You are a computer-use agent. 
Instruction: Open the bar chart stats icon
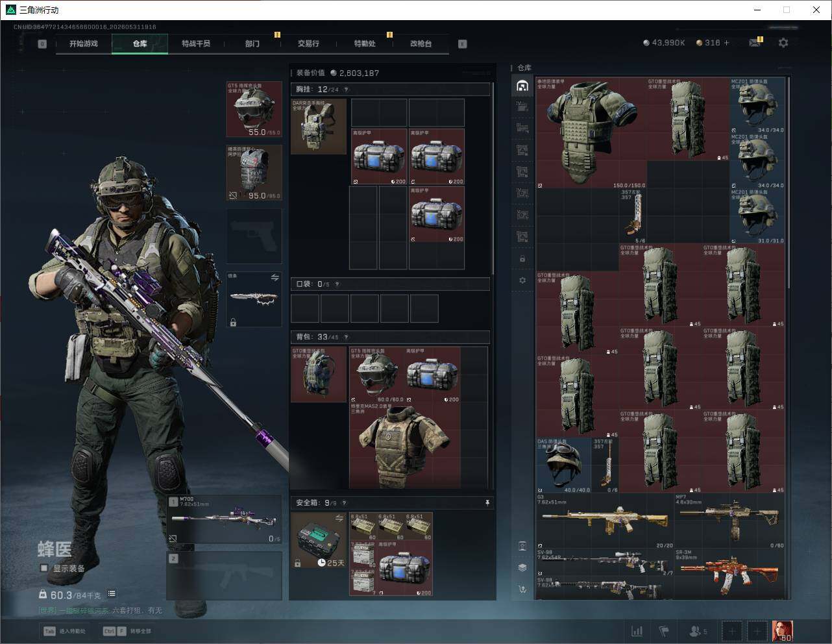637,631
